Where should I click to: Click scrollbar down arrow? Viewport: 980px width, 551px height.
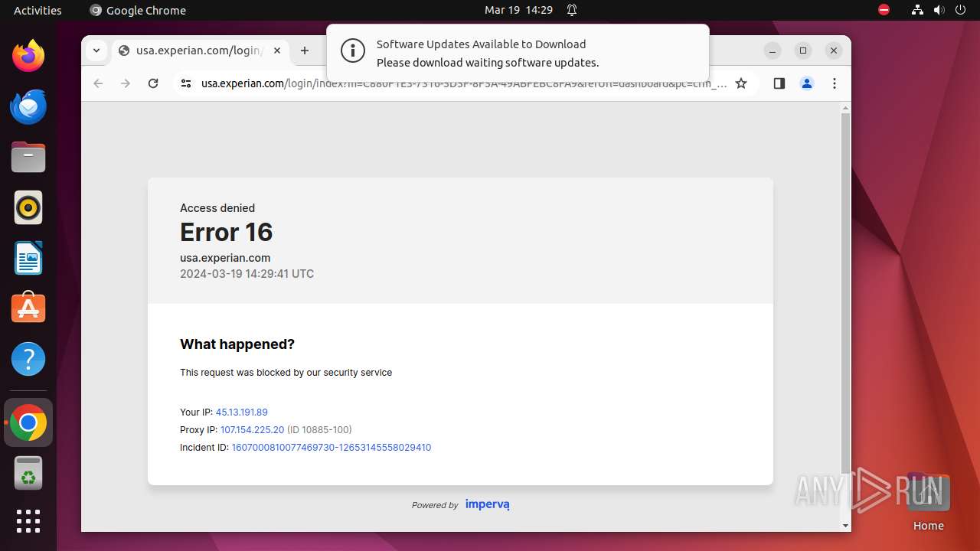point(845,526)
